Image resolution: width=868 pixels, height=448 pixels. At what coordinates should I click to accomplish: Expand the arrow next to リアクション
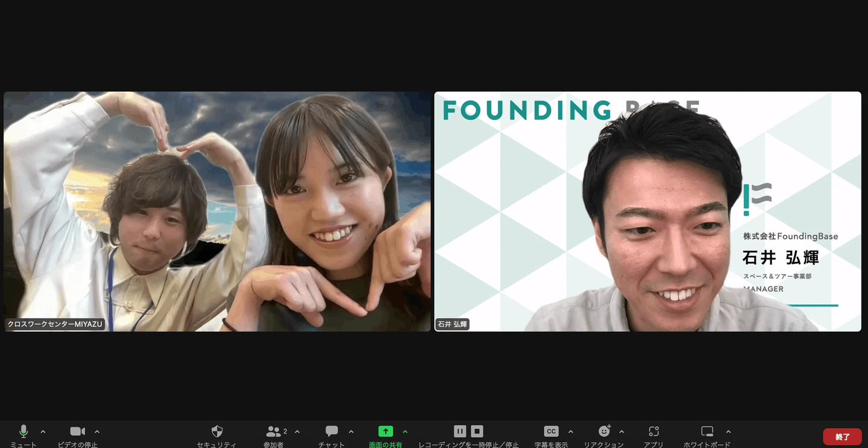(621, 431)
